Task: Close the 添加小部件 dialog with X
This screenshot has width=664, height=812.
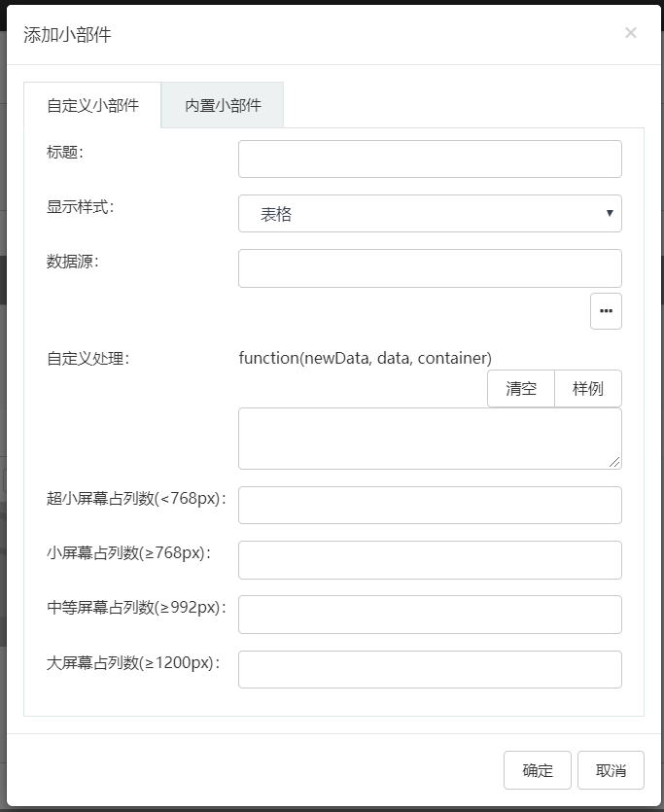Action: point(630,33)
